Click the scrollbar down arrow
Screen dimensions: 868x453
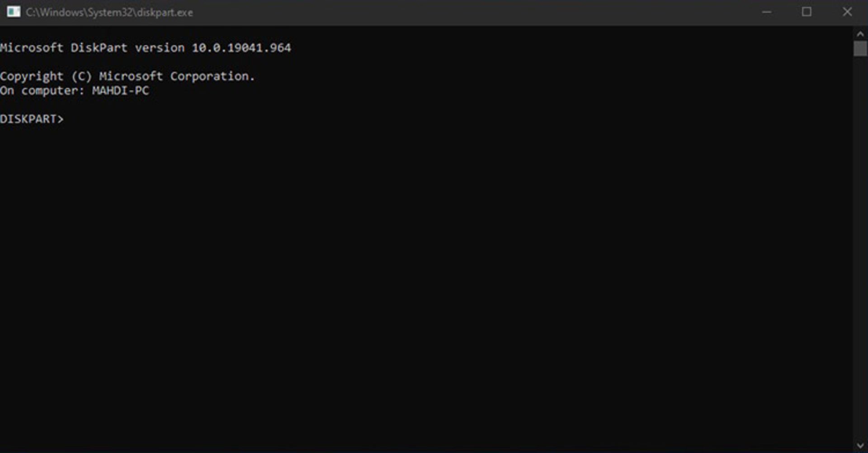pyautogui.click(x=860, y=446)
